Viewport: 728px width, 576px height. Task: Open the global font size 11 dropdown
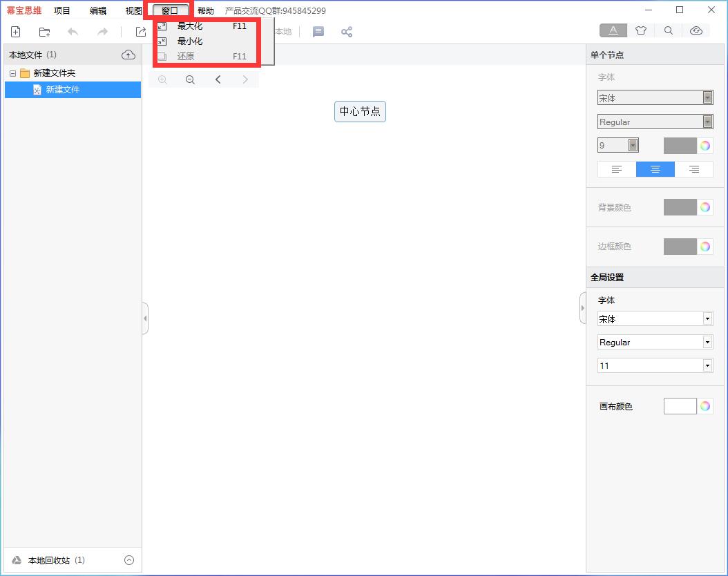click(707, 365)
